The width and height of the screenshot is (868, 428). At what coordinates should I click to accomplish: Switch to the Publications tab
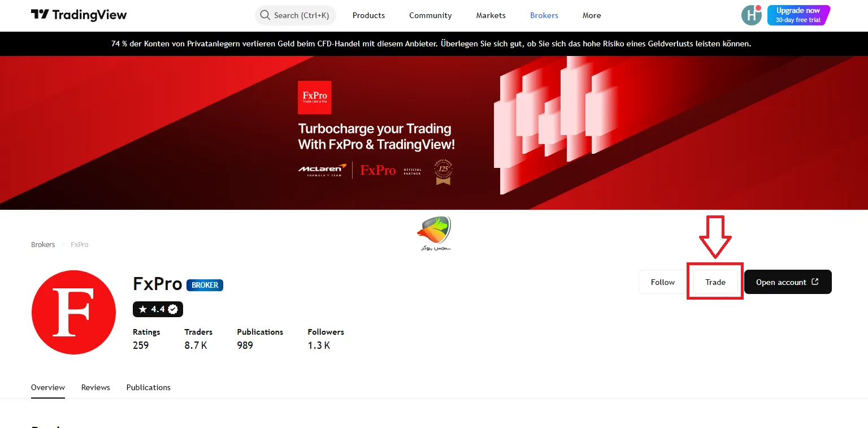point(148,387)
